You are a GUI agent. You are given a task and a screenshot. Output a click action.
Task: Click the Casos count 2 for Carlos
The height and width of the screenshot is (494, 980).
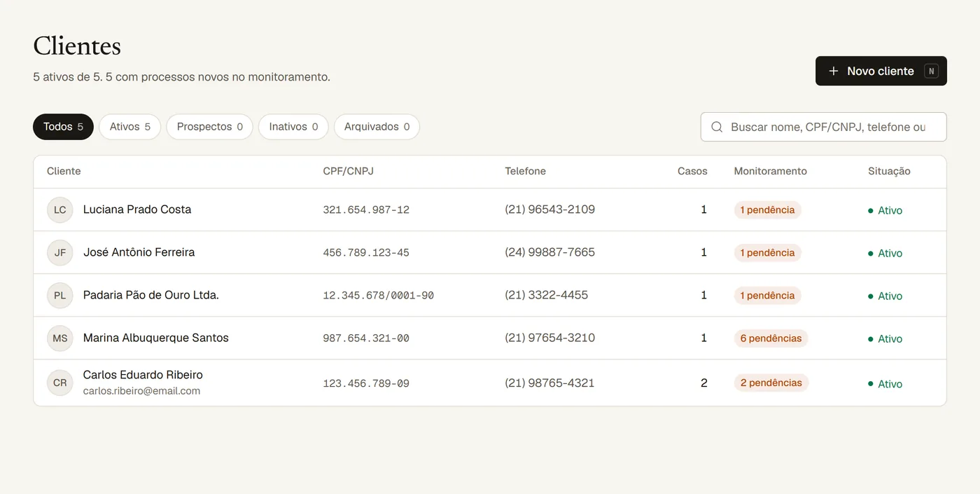point(703,383)
